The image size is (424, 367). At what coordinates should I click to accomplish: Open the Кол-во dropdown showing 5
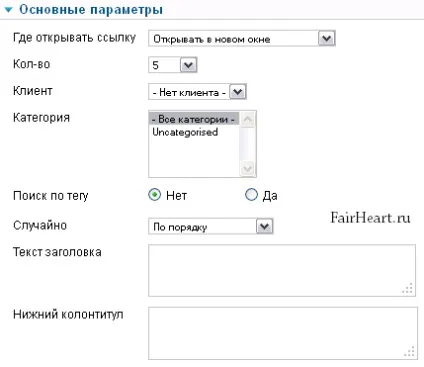173,65
